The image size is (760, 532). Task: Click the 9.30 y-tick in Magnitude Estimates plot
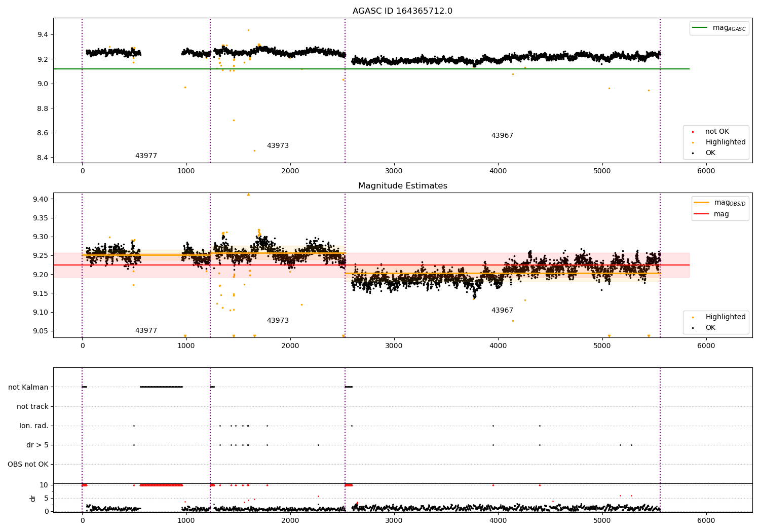click(x=41, y=237)
